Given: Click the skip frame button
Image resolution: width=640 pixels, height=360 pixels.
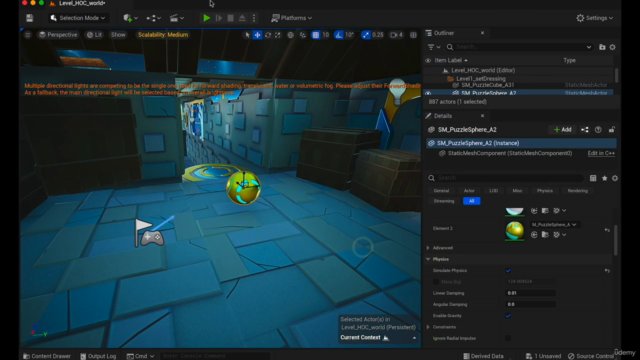Looking at the screenshot, I should pos(218,18).
